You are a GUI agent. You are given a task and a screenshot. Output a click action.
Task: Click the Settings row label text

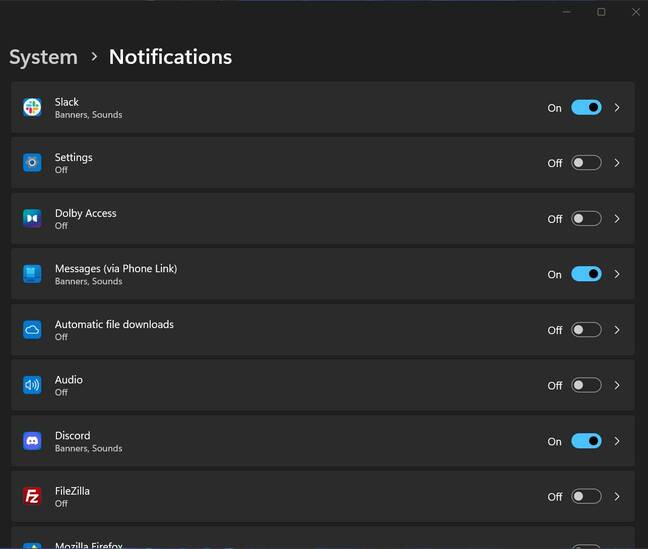(74, 158)
